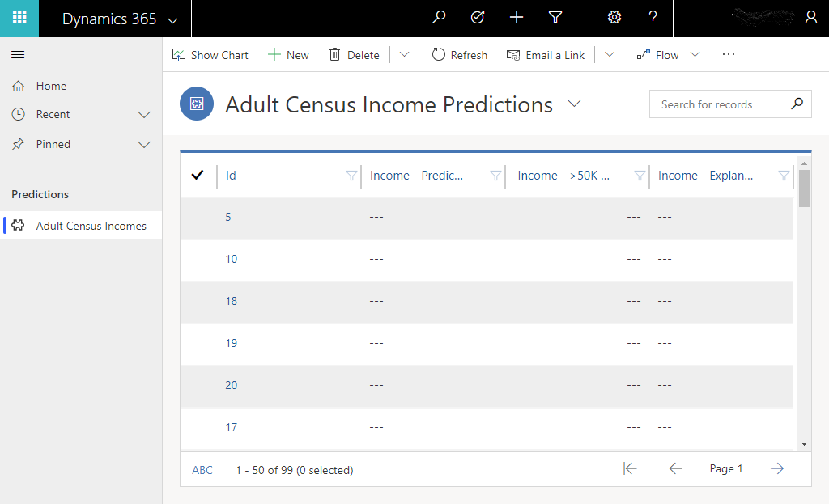Open advanced find funnel icon
This screenshot has width=829, height=504.
[x=555, y=18]
